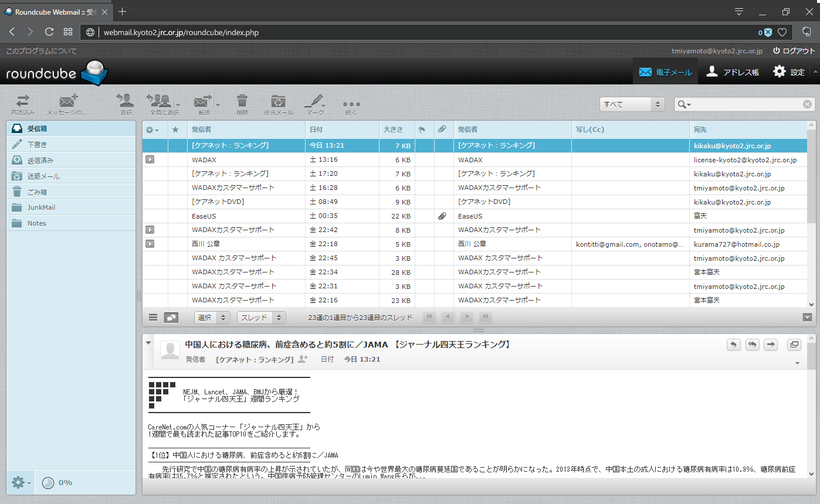
Task: Go to previous page of messages
Action: point(448,317)
